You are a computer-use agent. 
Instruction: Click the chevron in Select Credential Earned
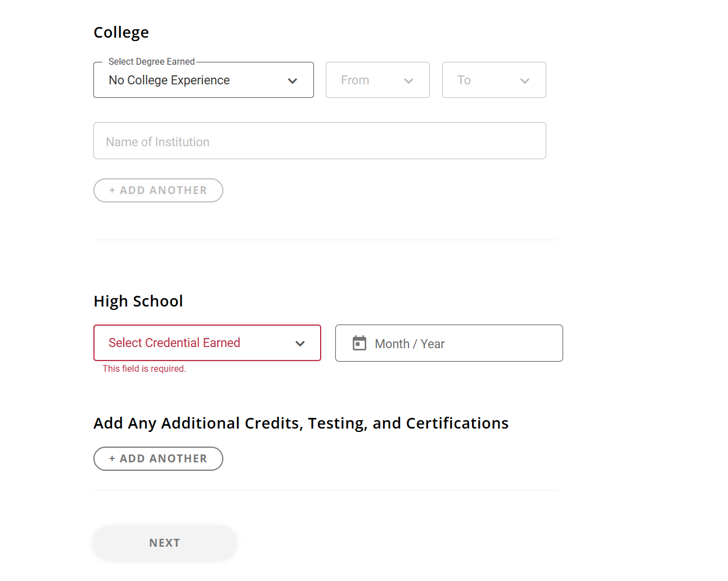tap(300, 344)
